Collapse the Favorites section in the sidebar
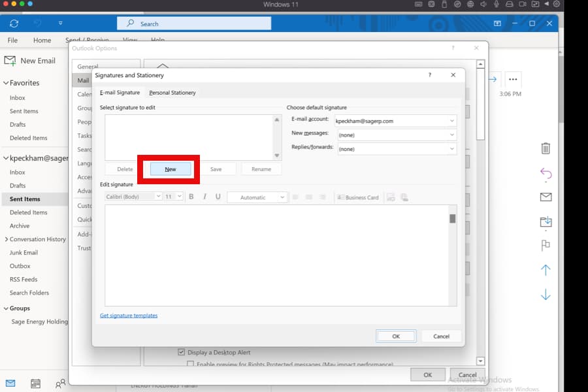 click(x=5, y=83)
